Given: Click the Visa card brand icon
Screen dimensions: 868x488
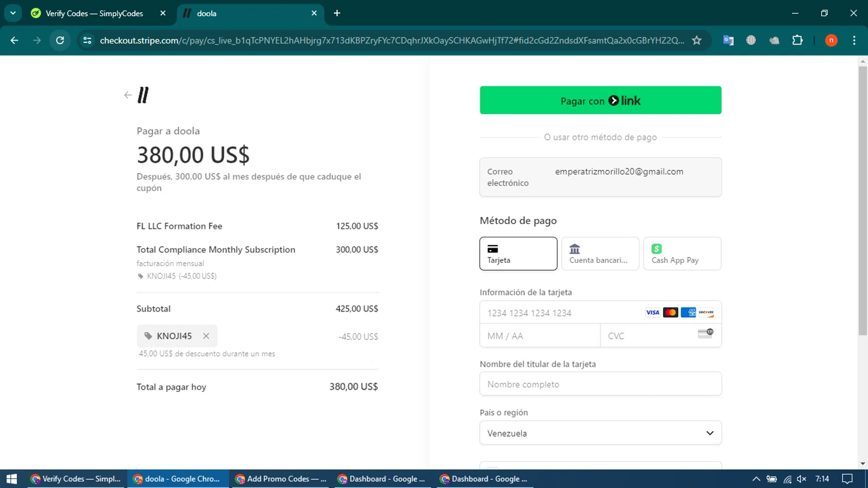Looking at the screenshot, I should [653, 313].
